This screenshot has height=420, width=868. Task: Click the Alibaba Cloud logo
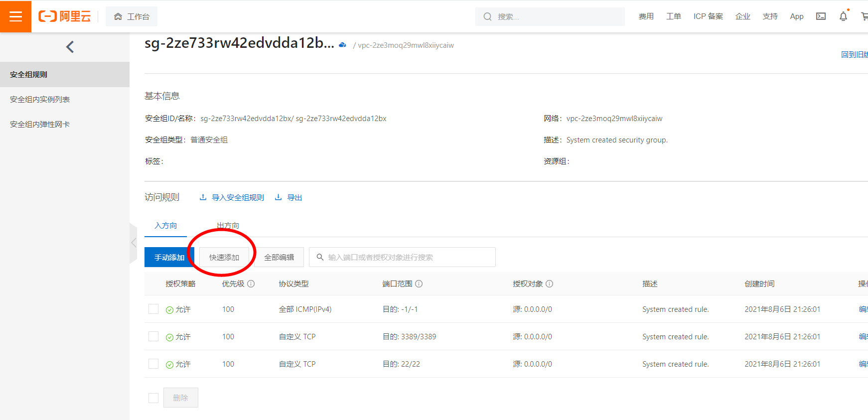pos(65,16)
